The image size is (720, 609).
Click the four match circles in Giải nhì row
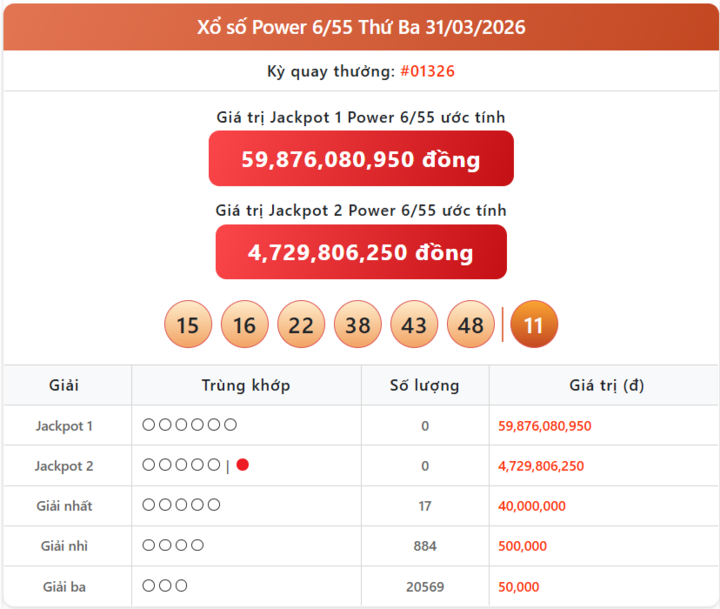(x=173, y=545)
